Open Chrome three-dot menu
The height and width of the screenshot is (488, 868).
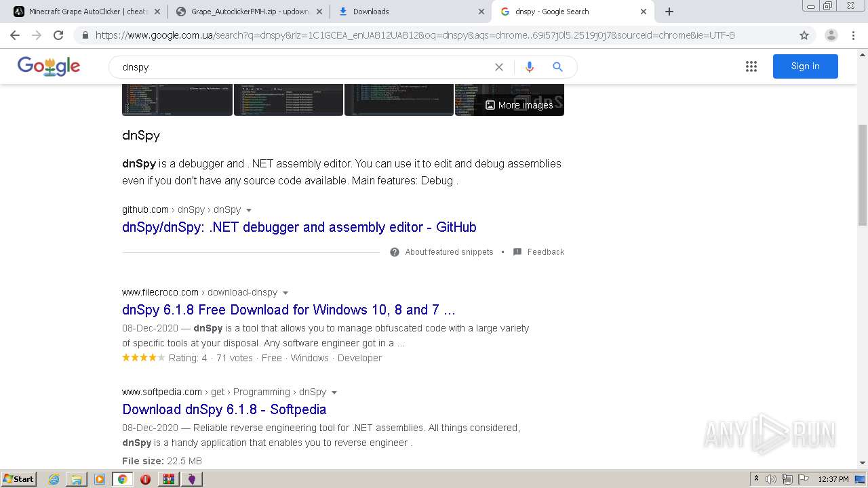(x=853, y=35)
